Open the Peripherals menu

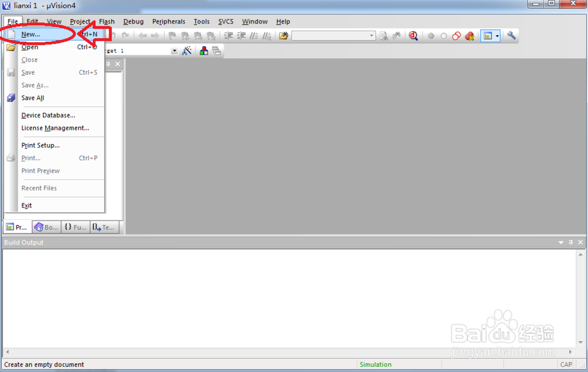(169, 21)
